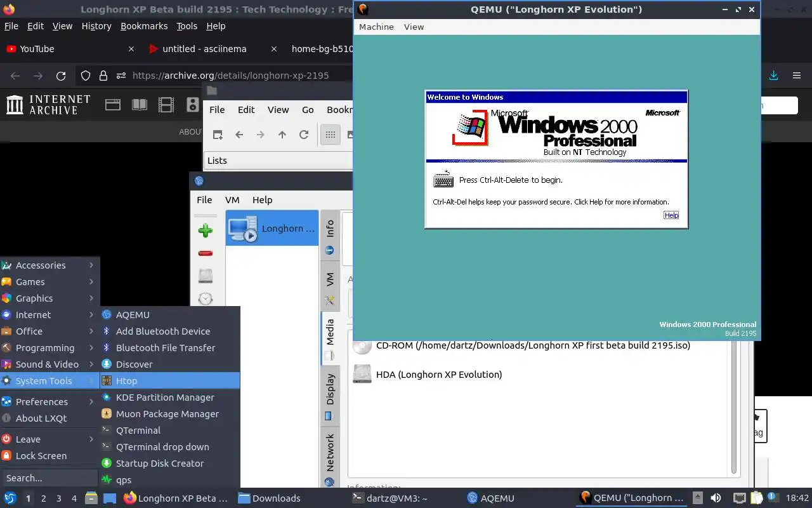
Task: Open the Firefox History menu
Action: (x=96, y=26)
